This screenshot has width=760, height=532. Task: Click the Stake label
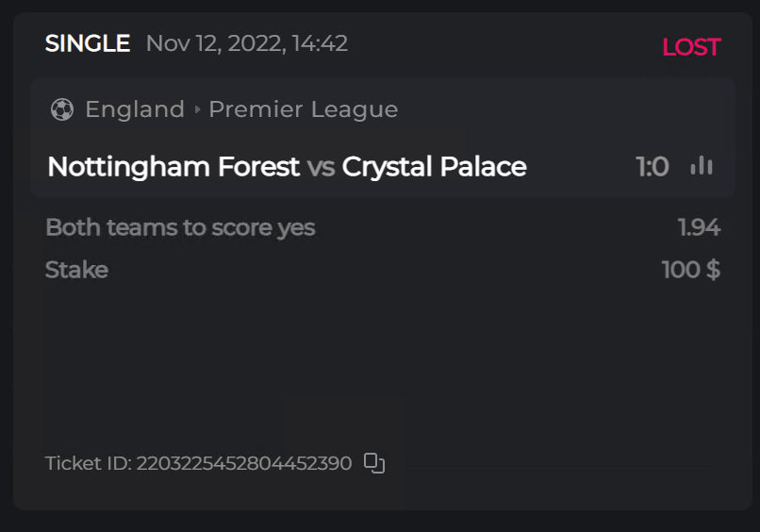pyautogui.click(x=76, y=270)
